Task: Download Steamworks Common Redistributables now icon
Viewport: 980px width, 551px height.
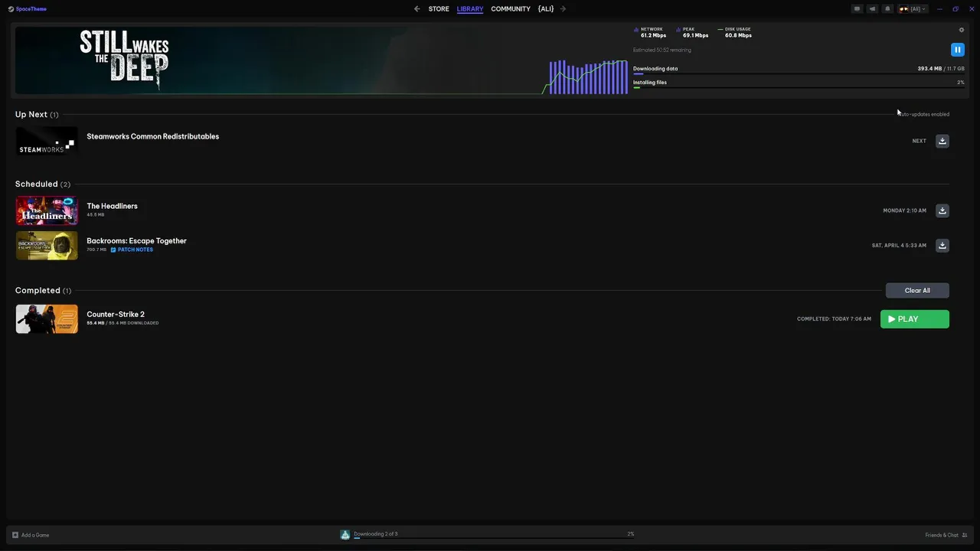Action: point(942,141)
